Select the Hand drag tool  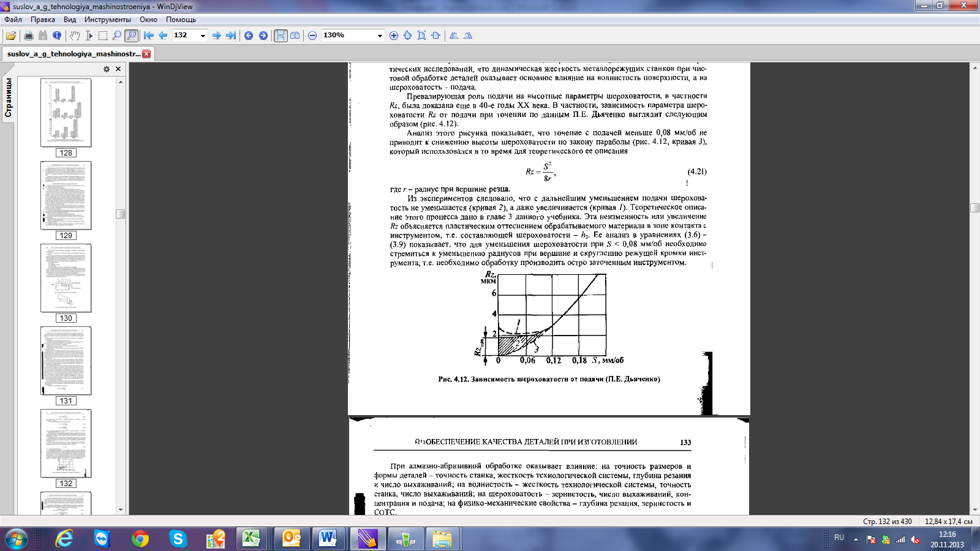75,36
